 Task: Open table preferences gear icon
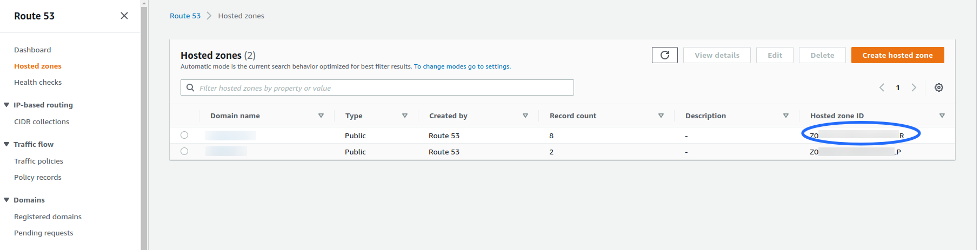939,87
